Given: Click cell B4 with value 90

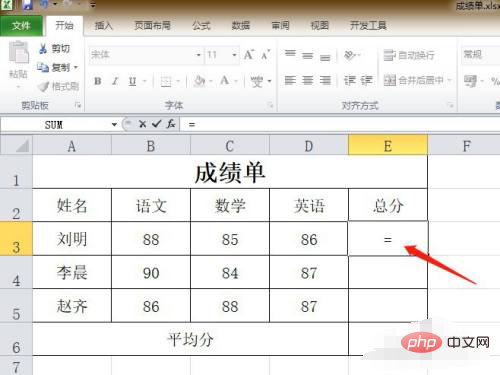Looking at the screenshot, I should coord(151,272).
